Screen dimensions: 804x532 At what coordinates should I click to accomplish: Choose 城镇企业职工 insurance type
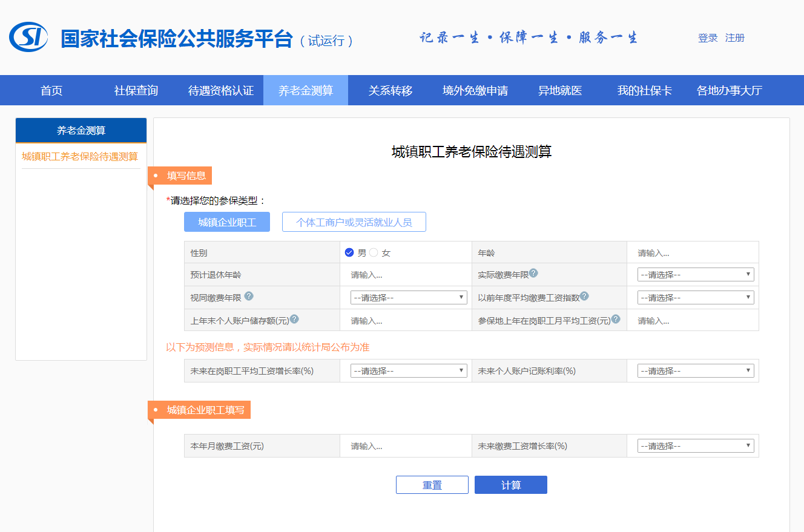point(227,222)
